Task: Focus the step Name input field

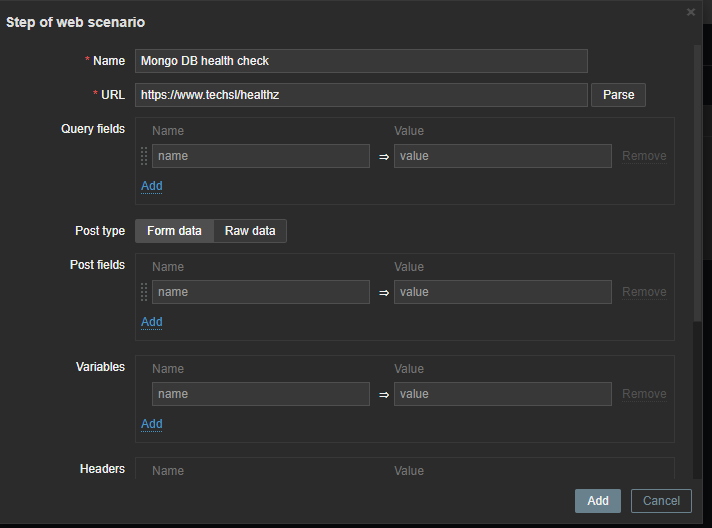Action: pos(361,61)
